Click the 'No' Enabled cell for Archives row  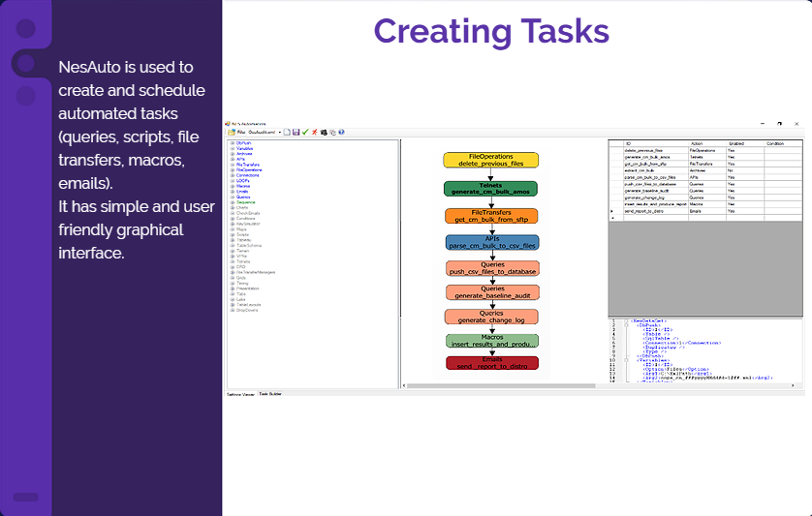click(745, 170)
